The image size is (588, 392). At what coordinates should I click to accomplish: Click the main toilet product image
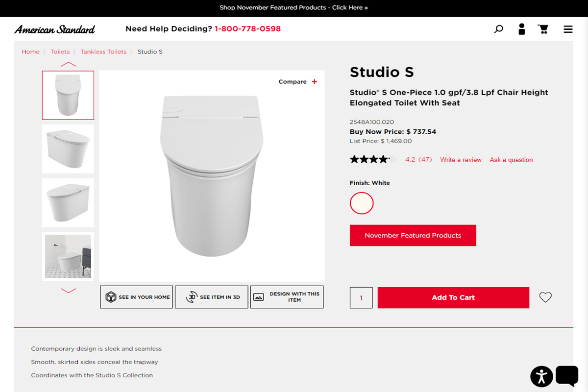[x=212, y=176]
